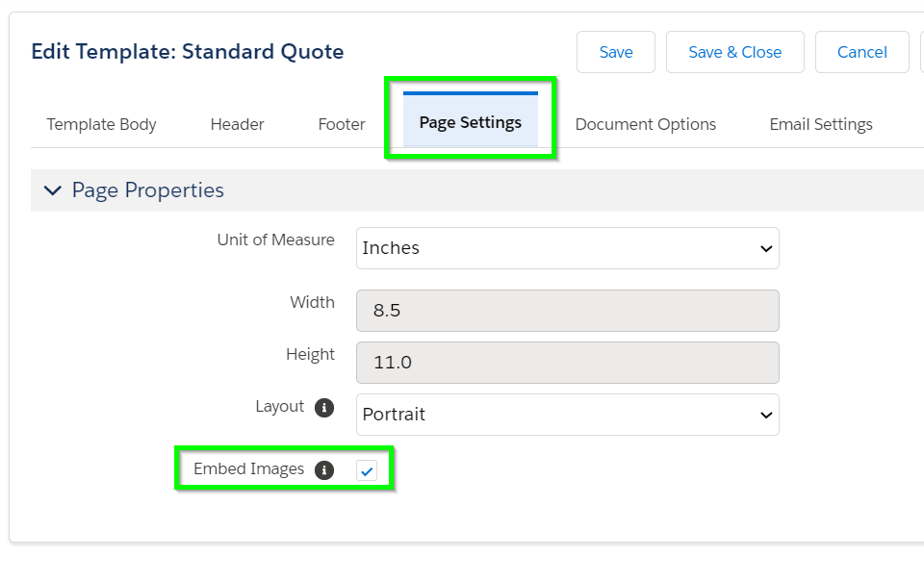
Task: Switch to the Document Options tab
Action: click(x=645, y=124)
